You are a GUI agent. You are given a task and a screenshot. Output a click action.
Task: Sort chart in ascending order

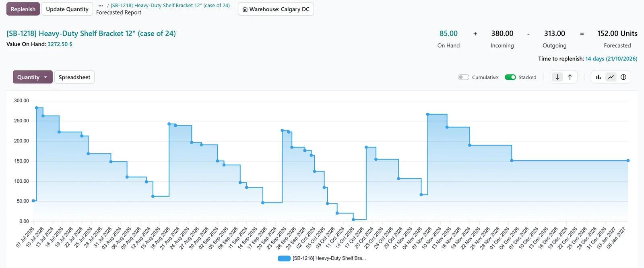pos(570,77)
